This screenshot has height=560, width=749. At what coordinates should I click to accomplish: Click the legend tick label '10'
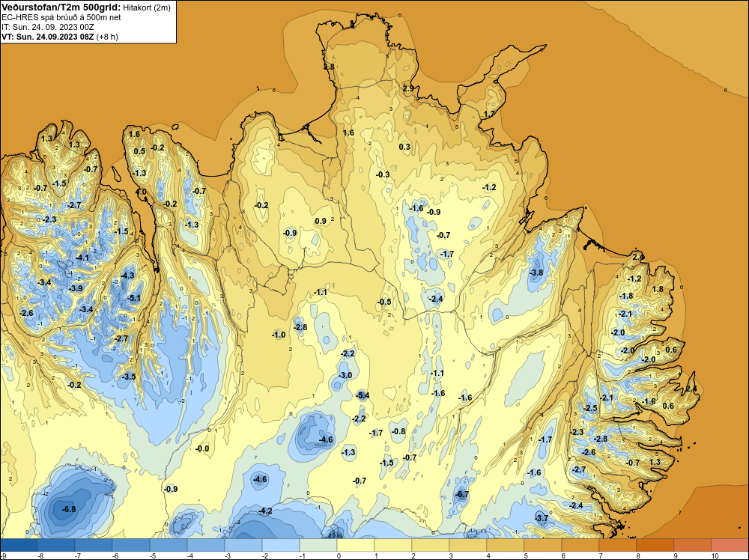(x=715, y=556)
